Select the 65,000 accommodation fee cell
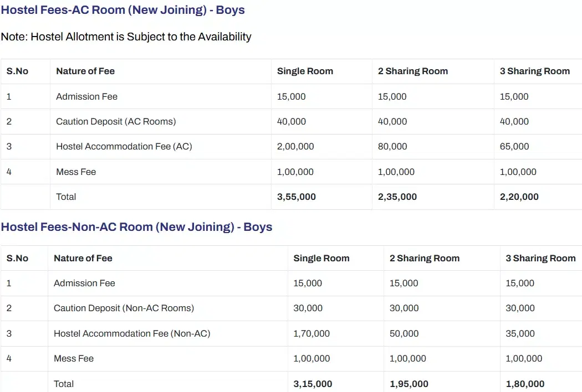Image resolution: width=582 pixels, height=392 pixels. click(514, 147)
